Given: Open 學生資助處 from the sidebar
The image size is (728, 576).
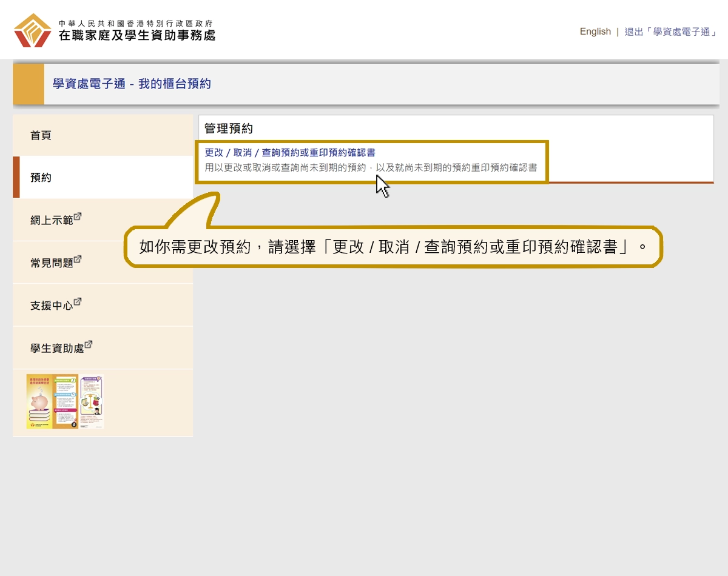Looking at the screenshot, I should (x=56, y=347).
